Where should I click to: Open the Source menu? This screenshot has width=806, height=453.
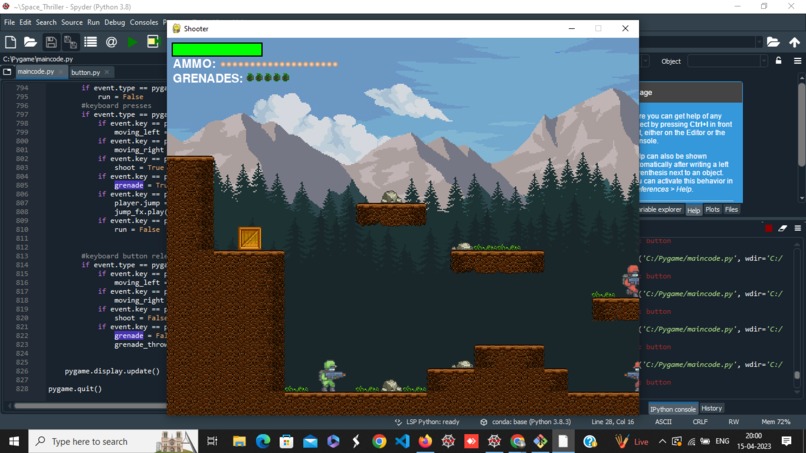tap(71, 23)
